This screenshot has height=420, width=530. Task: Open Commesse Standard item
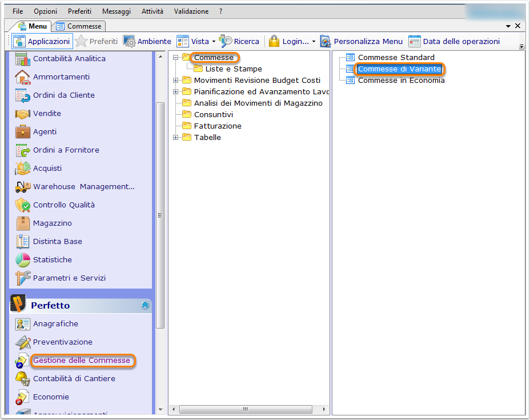coord(396,58)
